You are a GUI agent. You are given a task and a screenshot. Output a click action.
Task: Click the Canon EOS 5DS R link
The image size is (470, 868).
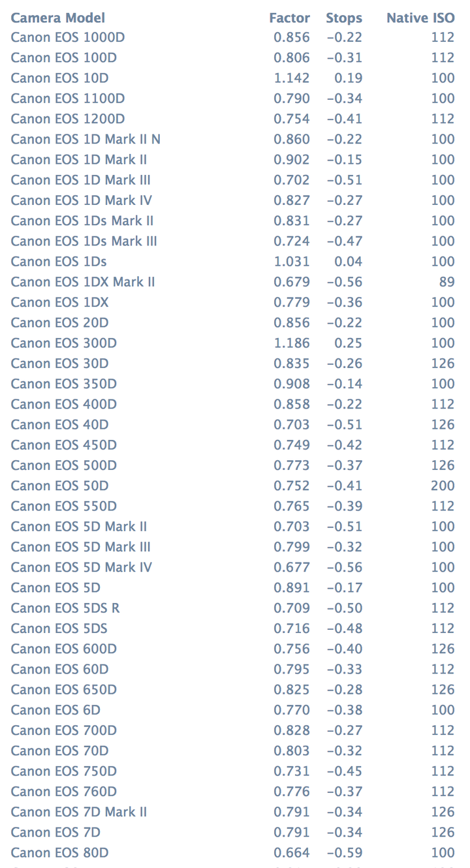(x=65, y=608)
